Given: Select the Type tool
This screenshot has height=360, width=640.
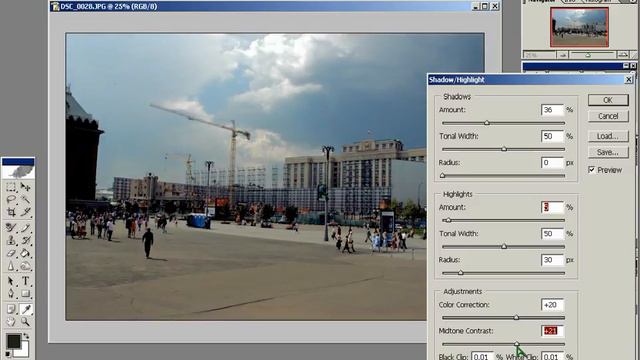Looking at the screenshot, I should (x=25, y=281).
